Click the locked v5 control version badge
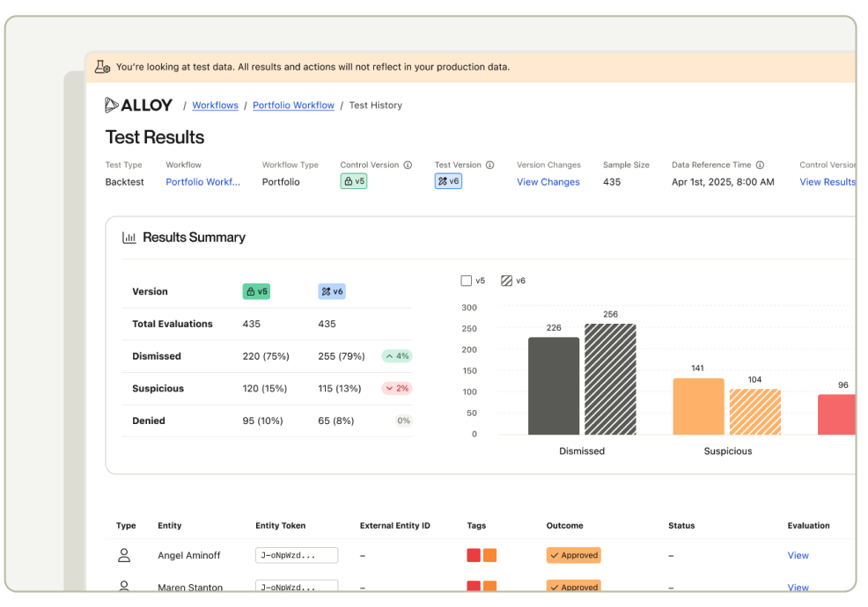The image size is (868, 607). [x=353, y=181]
